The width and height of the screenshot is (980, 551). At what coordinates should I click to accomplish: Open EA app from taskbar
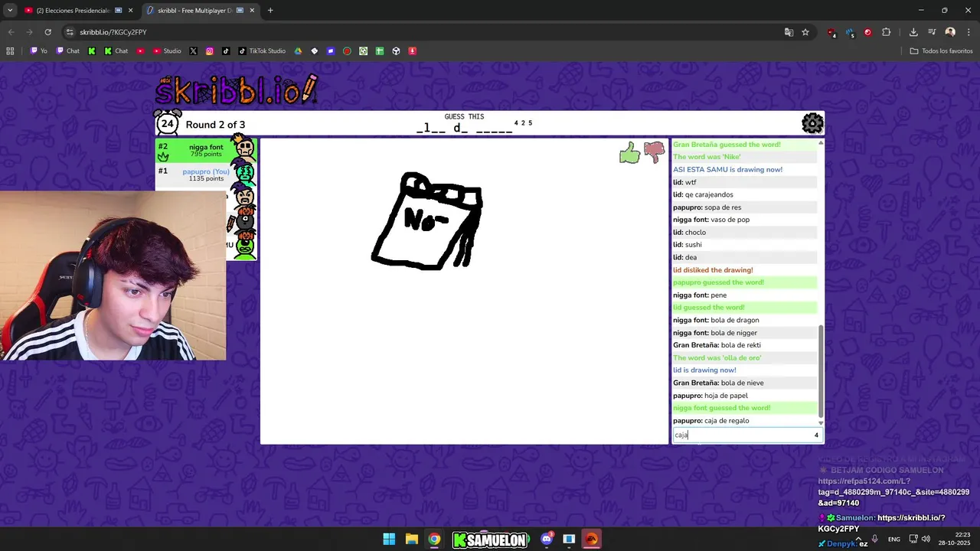click(x=592, y=539)
